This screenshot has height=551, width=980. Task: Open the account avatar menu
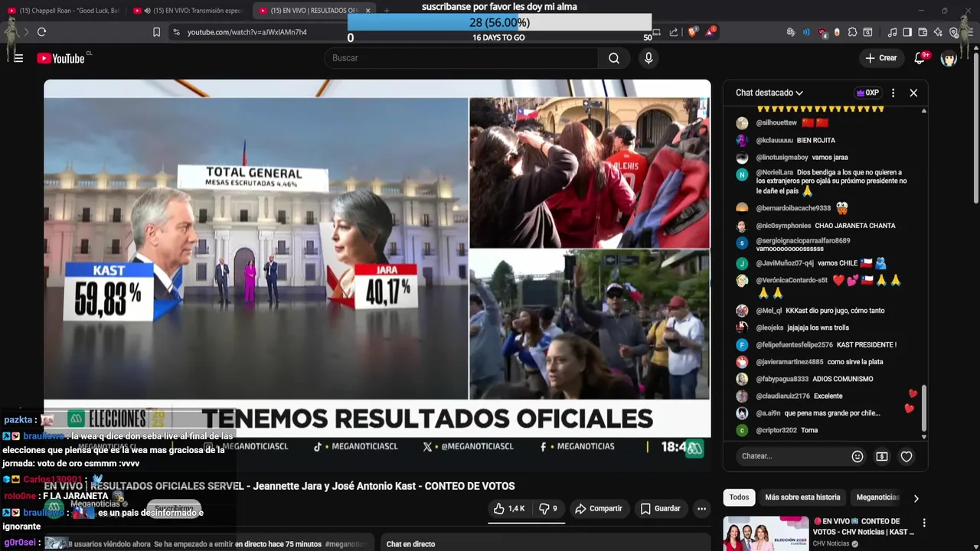(x=949, y=58)
